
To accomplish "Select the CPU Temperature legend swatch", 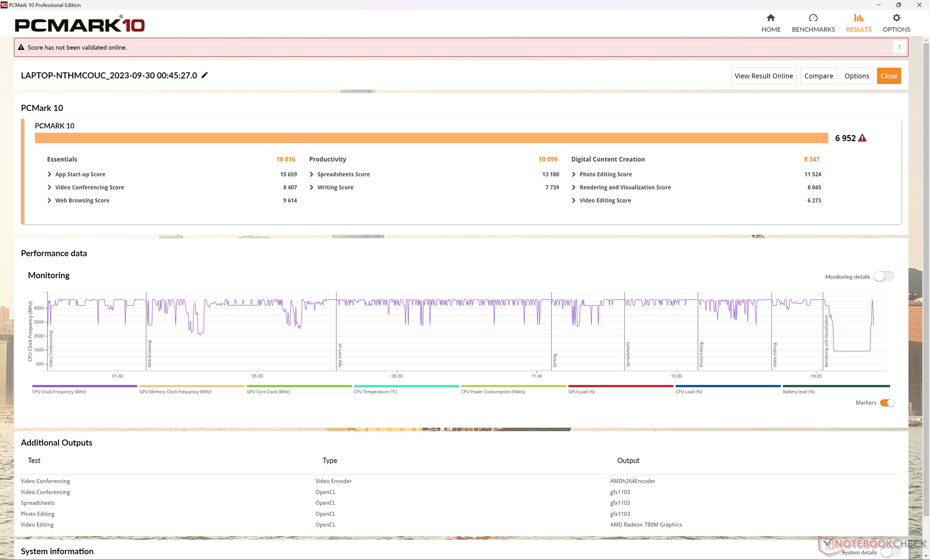I will pos(406,386).
